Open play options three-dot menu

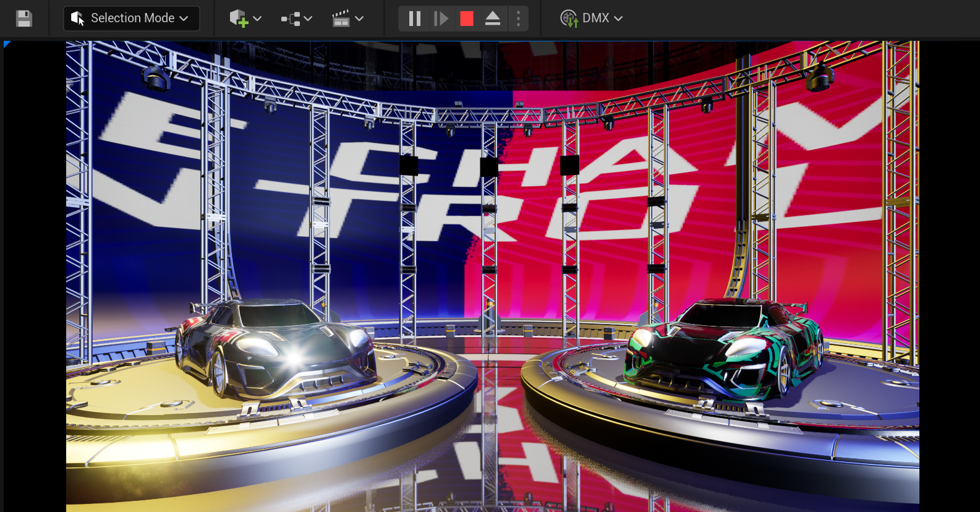pos(518,19)
